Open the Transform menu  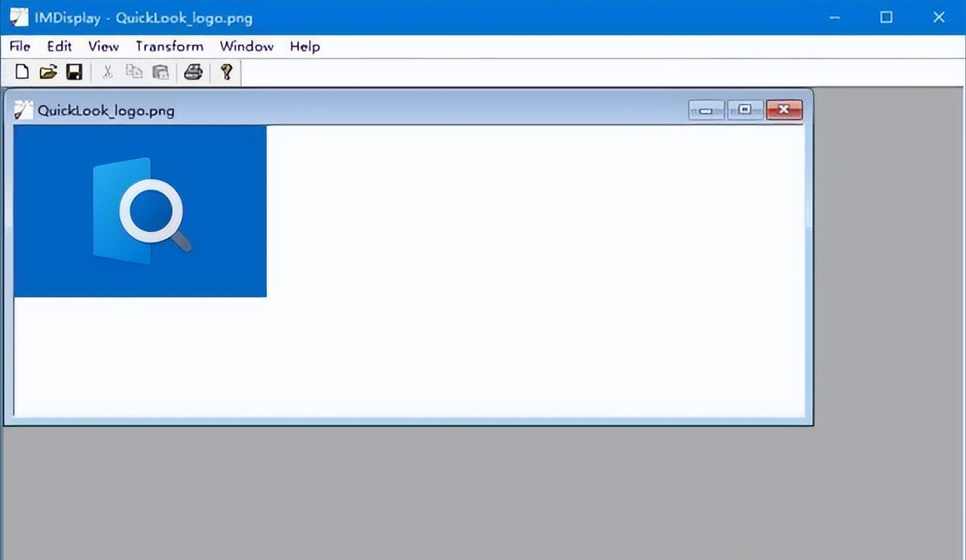[170, 46]
